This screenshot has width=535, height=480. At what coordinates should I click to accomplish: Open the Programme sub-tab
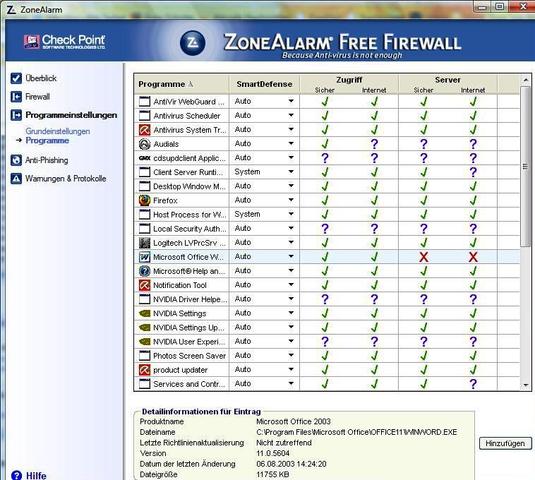pyautogui.click(x=47, y=140)
